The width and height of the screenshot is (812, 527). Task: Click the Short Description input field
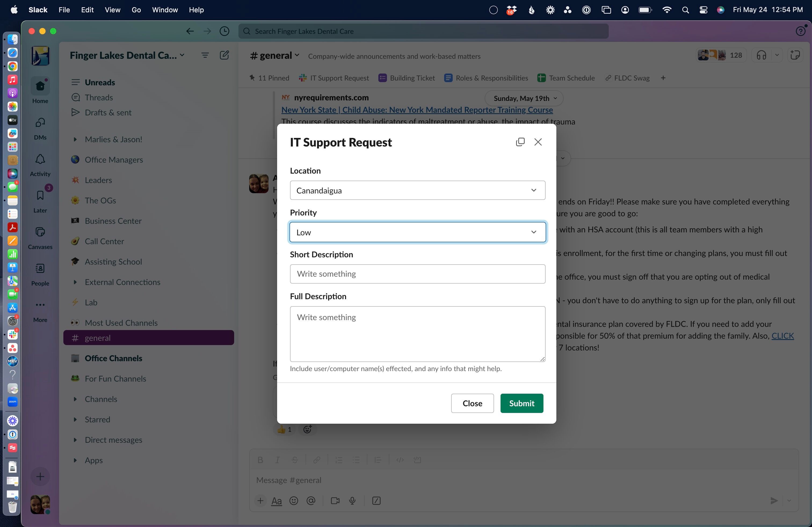[417, 274]
